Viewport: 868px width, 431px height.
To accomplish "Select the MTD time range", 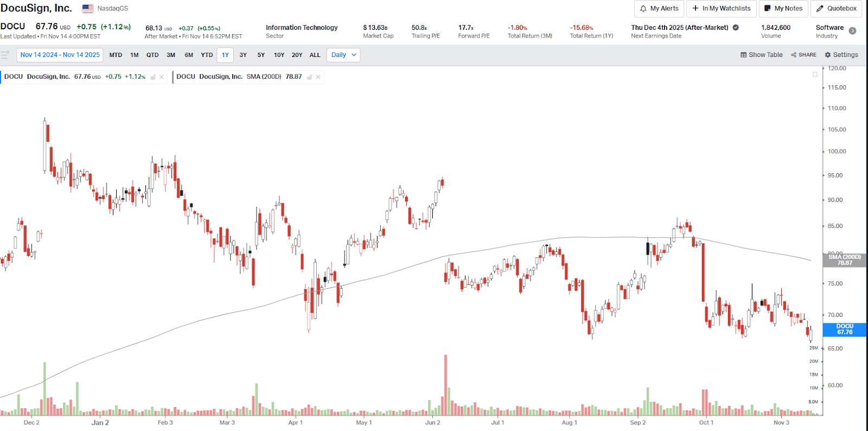I will pyautogui.click(x=116, y=55).
